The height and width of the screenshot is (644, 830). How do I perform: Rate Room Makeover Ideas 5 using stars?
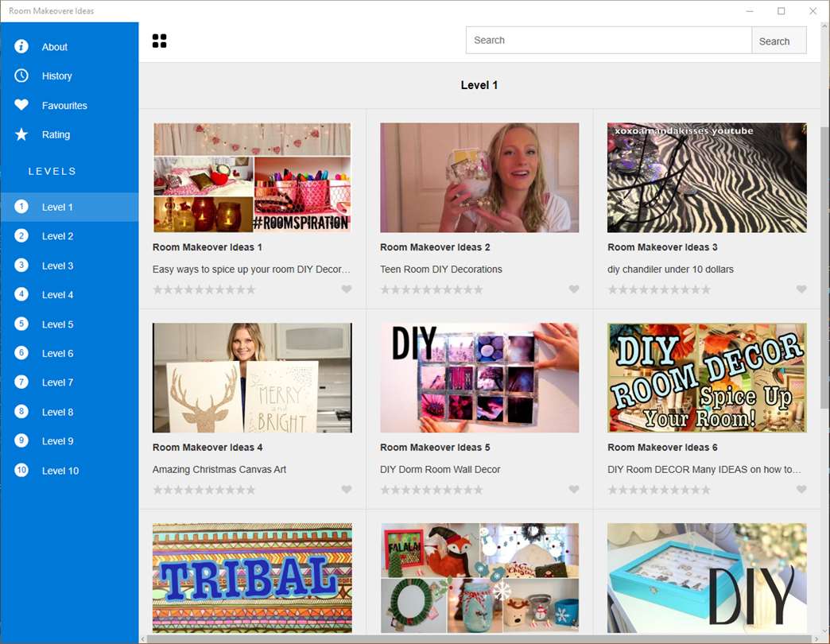pos(432,490)
